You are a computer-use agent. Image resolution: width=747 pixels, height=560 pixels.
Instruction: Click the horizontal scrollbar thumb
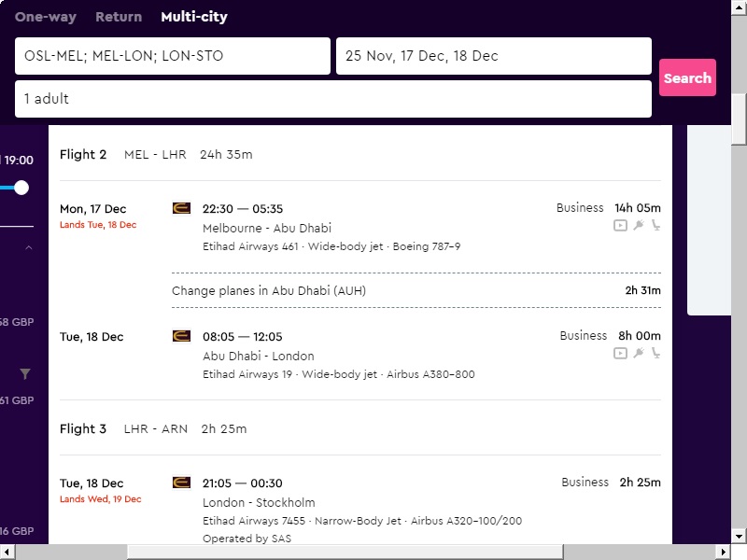point(345,552)
